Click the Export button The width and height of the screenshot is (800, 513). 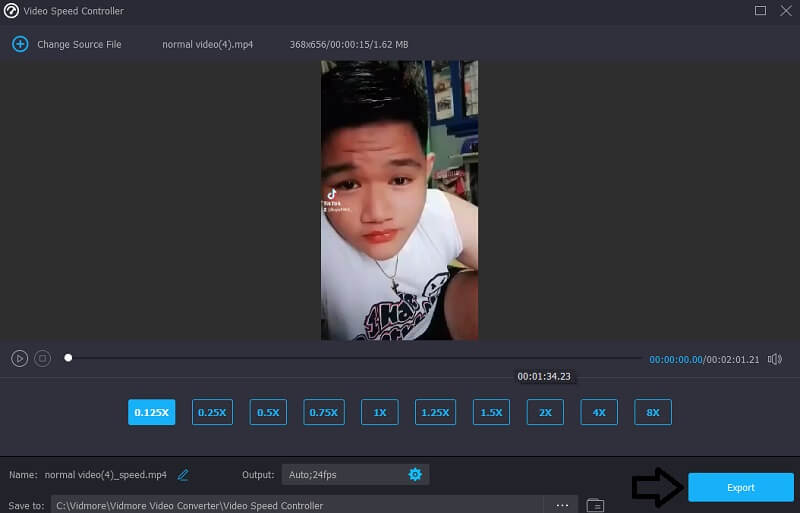coord(740,487)
